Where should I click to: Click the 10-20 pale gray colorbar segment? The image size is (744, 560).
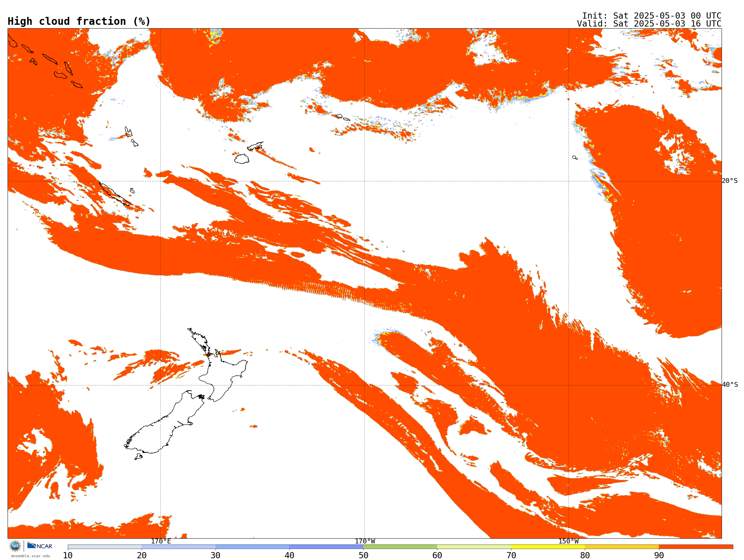(x=105, y=547)
